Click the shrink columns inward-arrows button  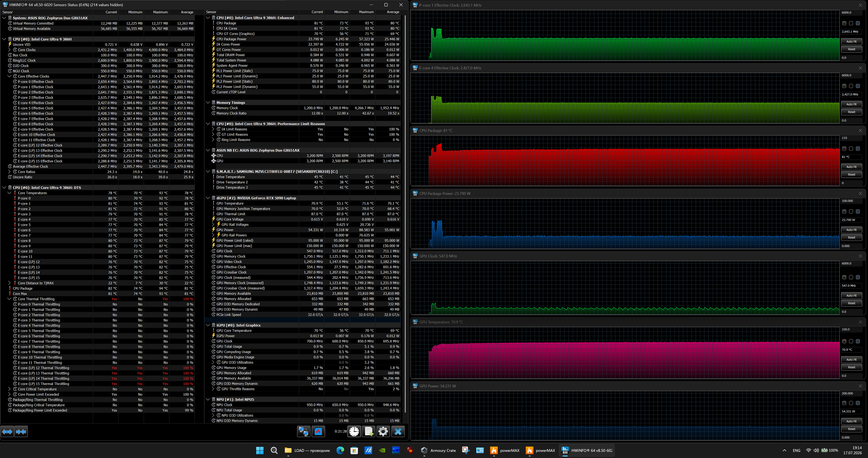[x=21, y=431]
